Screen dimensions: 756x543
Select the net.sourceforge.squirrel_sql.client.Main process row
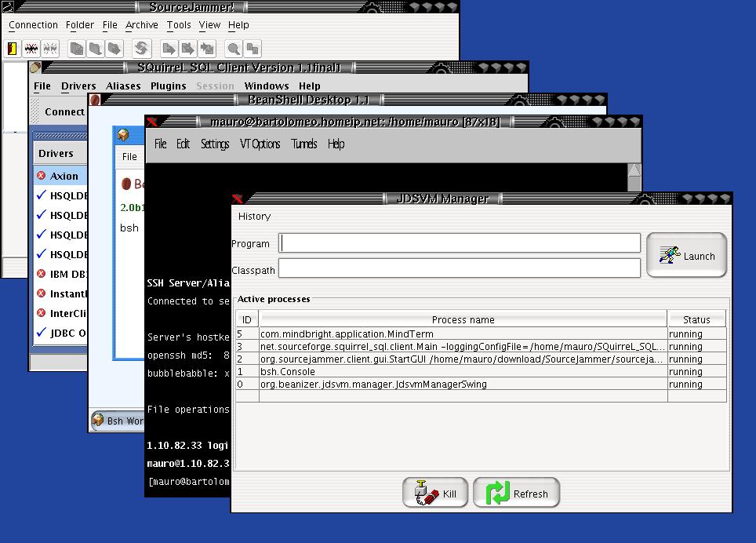point(482,346)
